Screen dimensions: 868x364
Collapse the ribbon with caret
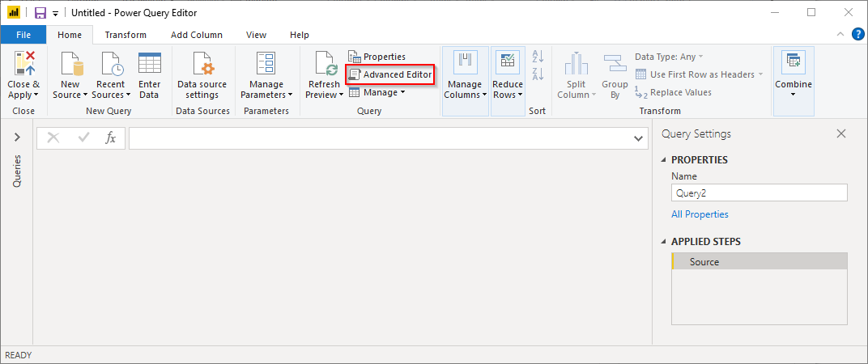840,34
